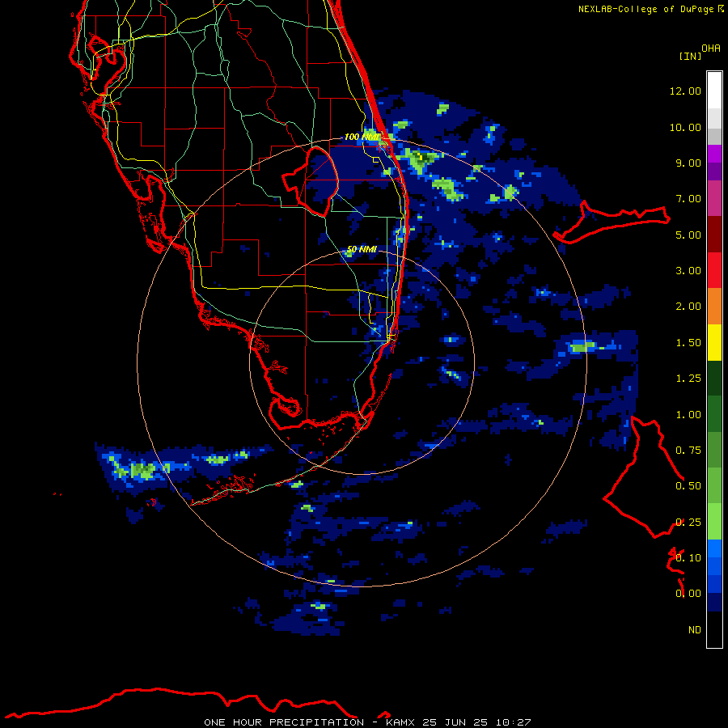728x728 pixels.
Task: Select the 1.25 legend value
Action: coord(688,379)
